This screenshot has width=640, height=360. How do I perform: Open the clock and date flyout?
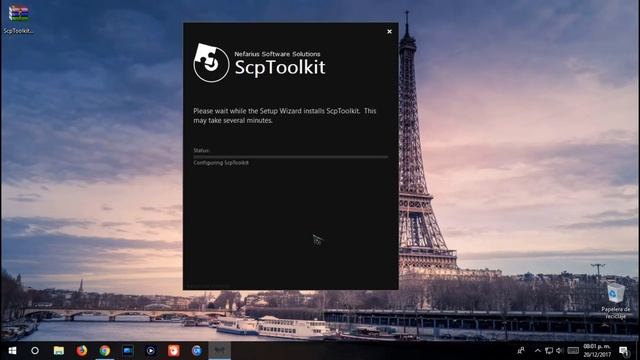(x=597, y=351)
